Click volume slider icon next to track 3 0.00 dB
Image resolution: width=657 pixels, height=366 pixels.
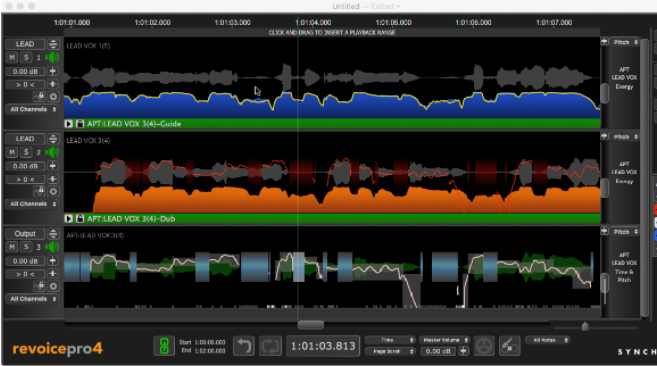[x=53, y=261]
